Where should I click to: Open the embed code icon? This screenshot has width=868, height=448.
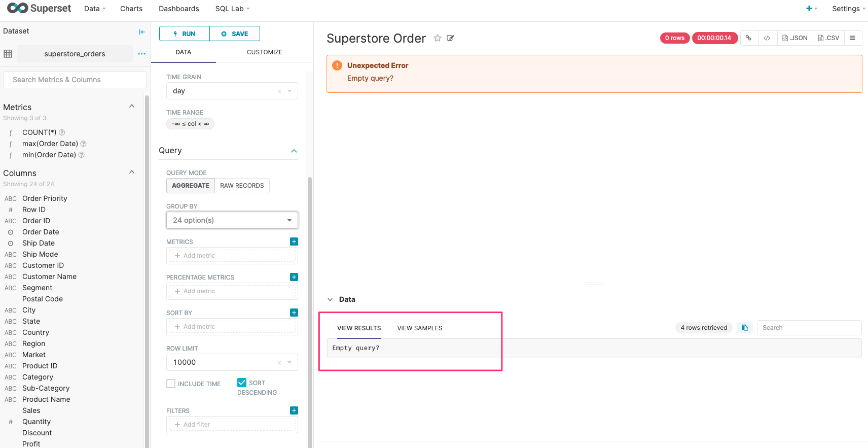pyautogui.click(x=767, y=38)
